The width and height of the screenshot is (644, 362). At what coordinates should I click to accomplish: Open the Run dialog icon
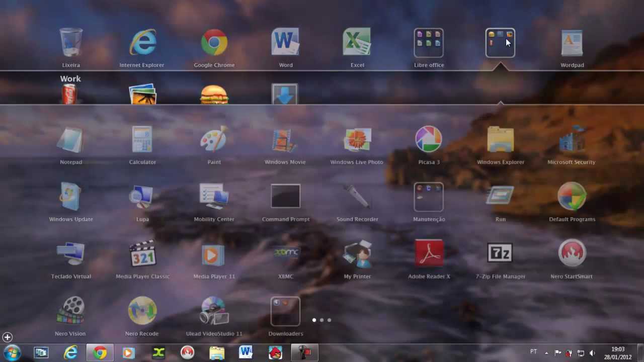[501, 196]
